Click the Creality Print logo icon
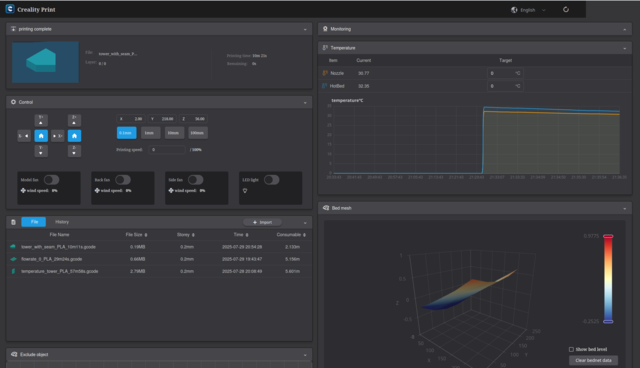Image resolution: width=640 pixels, height=368 pixels. [10, 9]
